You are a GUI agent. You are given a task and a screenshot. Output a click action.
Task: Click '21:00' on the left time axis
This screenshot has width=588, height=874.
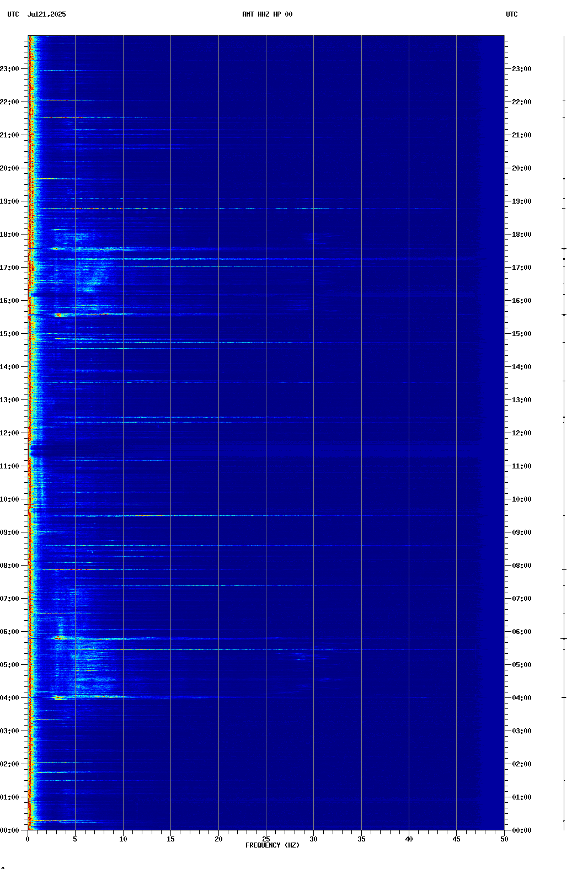9,135
